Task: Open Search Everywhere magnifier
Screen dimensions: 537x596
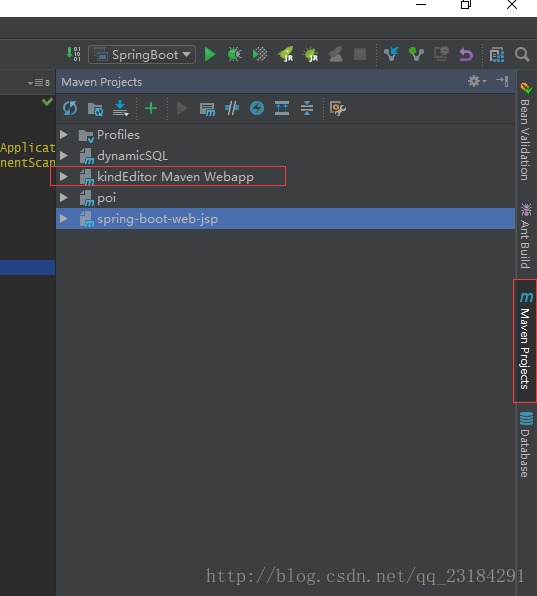Action: pyautogui.click(x=522, y=54)
